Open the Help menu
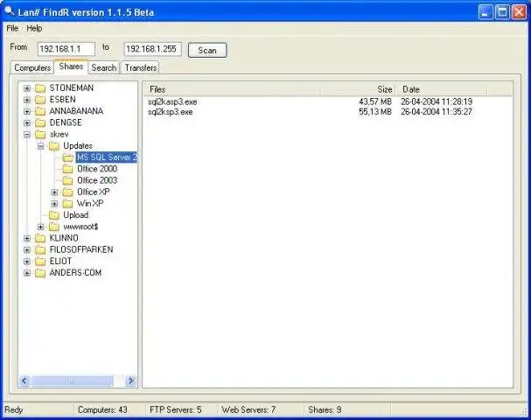 [x=34, y=29]
